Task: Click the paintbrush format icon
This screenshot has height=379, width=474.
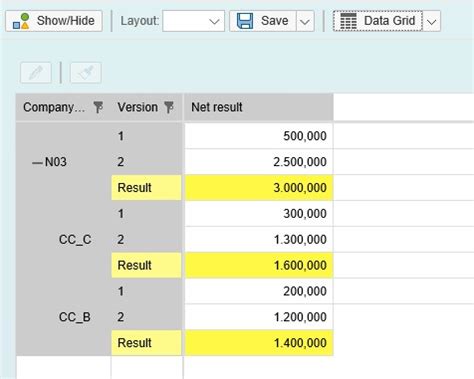Action: pos(86,72)
